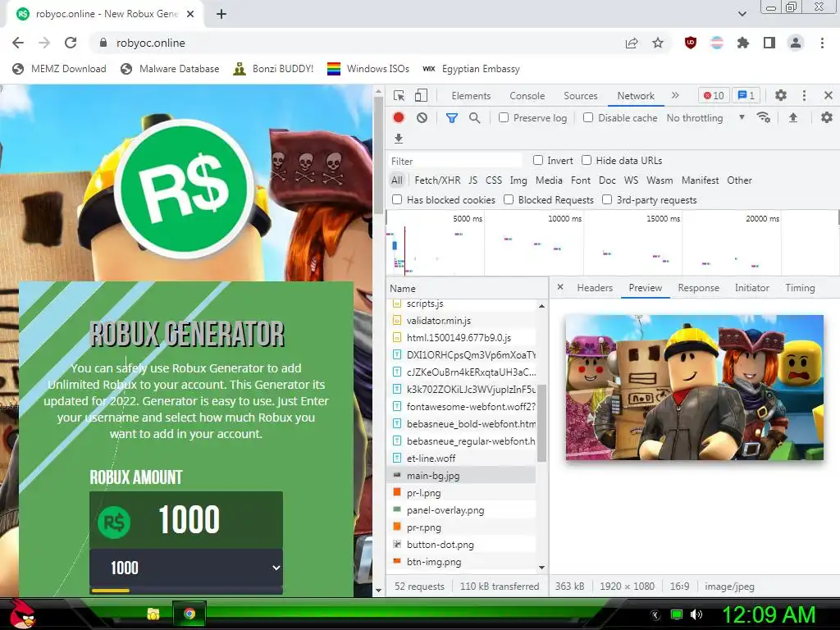
Task: Open the Chrome tab search chevron
Action: click(x=742, y=14)
